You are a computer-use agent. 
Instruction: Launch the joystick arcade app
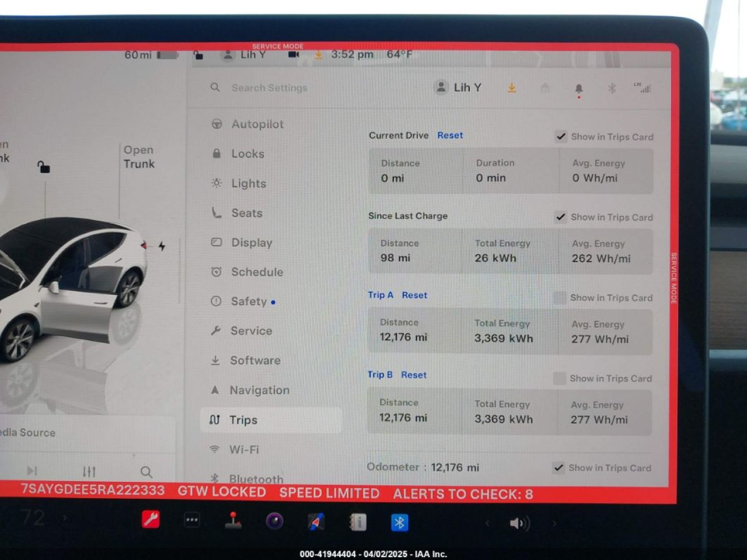coord(233,520)
